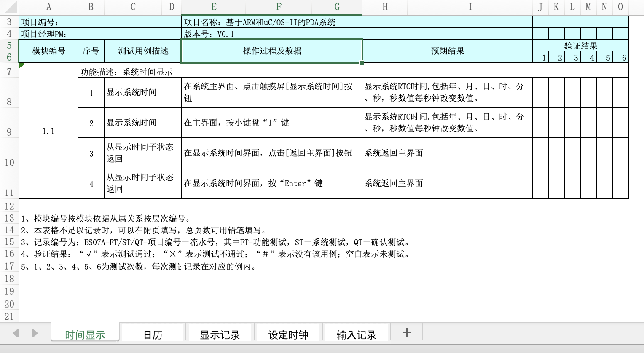The height and width of the screenshot is (353, 644).
Task: Click the 项目名称 cell with PDA系统
Action: point(357,22)
